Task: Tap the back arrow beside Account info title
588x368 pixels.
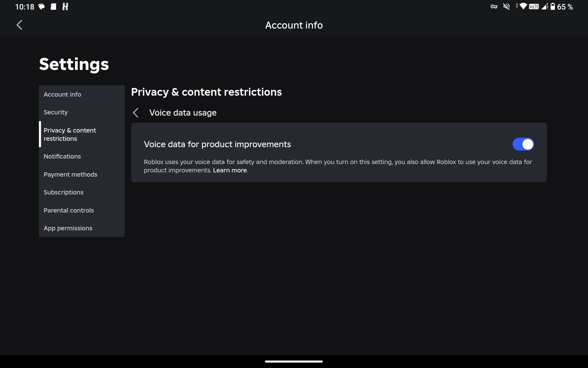Action: [x=19, y=25]
